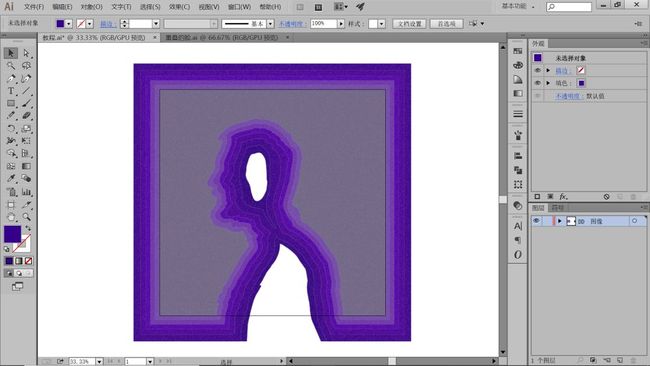Open the 样式 graphic style dropdown
This screenshot has height=366, width=650.
click(381, 24)
